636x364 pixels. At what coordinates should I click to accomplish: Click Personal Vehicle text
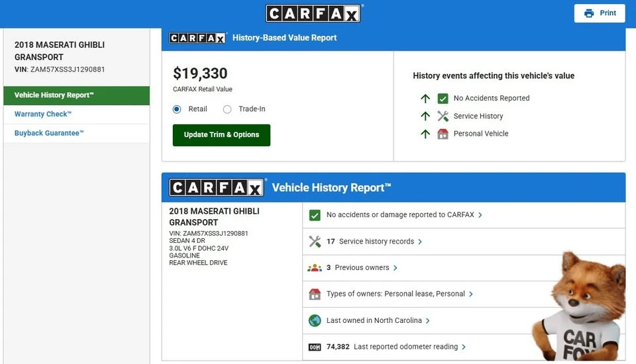pyautogui.click(x=481, y=134)
